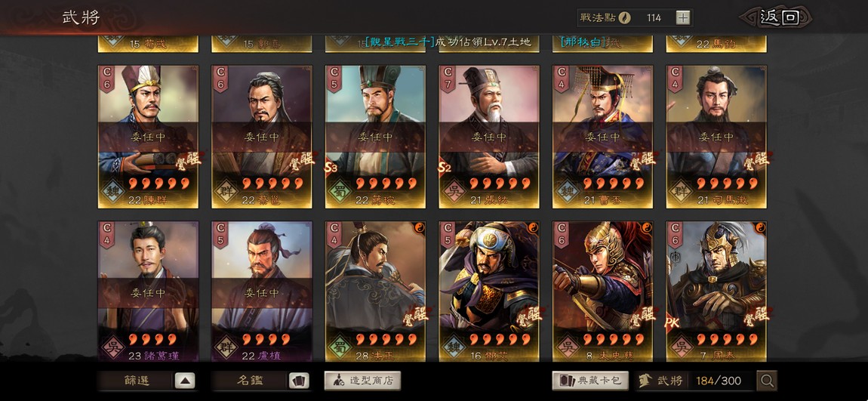Select the 蔡邕 general card

point(261,137)
